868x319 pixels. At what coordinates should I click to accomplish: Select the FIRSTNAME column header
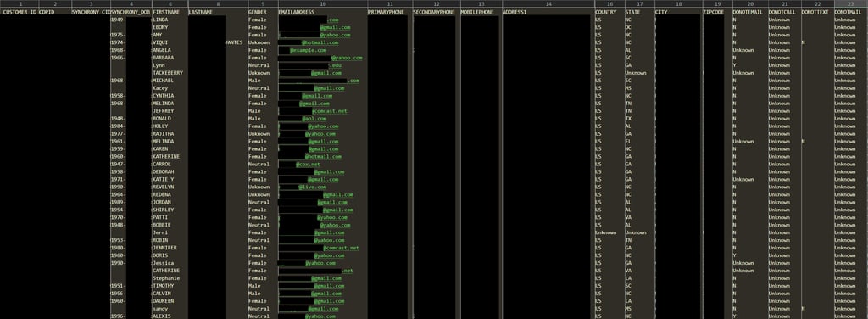165,12
